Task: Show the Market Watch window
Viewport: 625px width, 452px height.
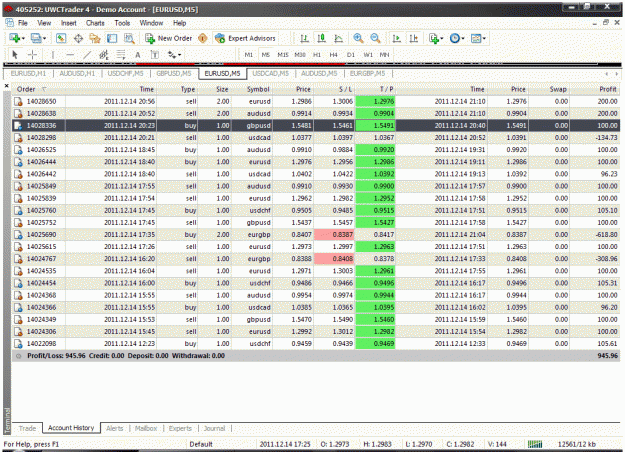Action: click(61, 38)
